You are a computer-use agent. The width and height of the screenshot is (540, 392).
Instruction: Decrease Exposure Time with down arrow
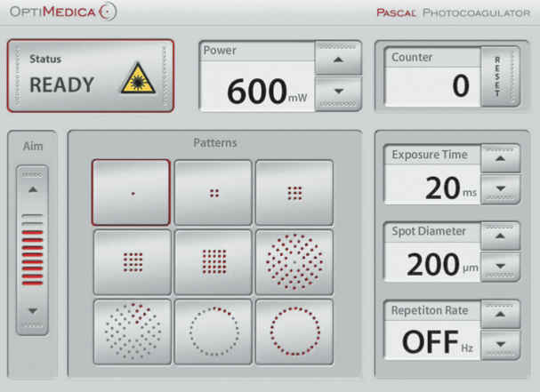pos(500,189)
